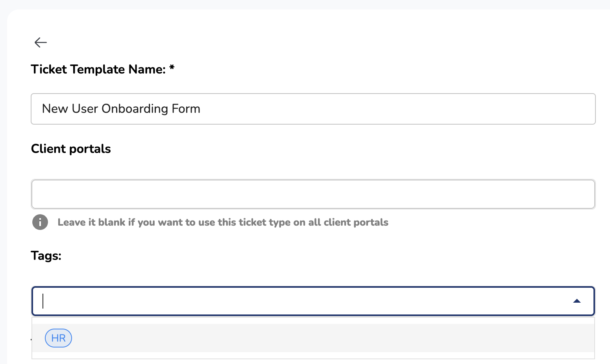Click the required asterisk marker
Screen dimensions: 610x364
point(172,68)
